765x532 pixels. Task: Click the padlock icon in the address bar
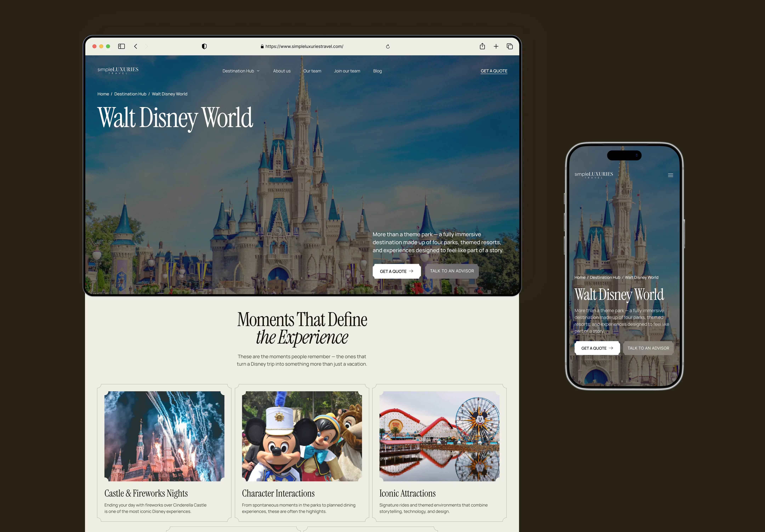(x=262, y=47)
